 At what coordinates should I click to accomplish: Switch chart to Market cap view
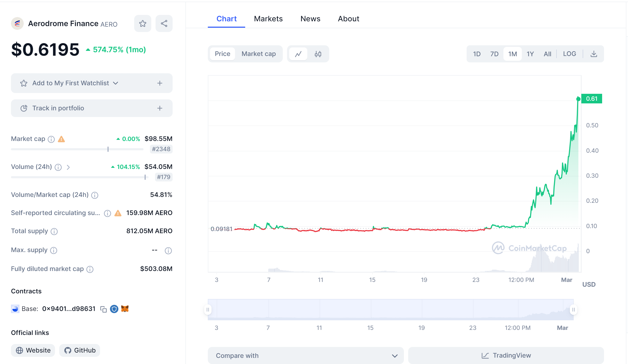[x=259, y=54]
